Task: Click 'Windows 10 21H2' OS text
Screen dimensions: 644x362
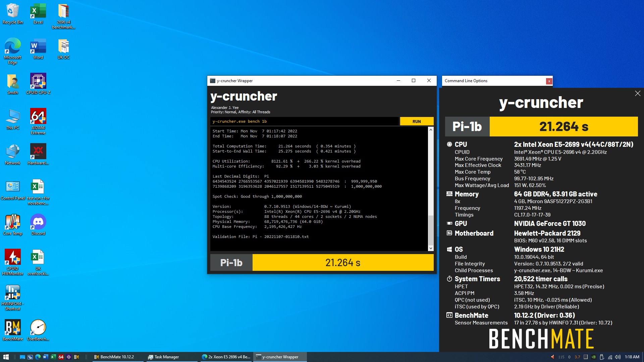Action: (539, 249)
